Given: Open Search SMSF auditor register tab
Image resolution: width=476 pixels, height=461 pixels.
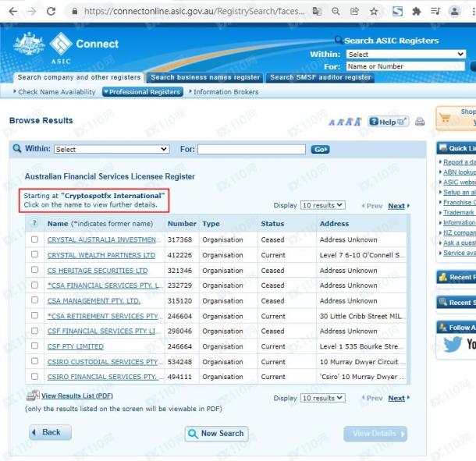Looking at the screenshot, I should (x=320, y=77).
